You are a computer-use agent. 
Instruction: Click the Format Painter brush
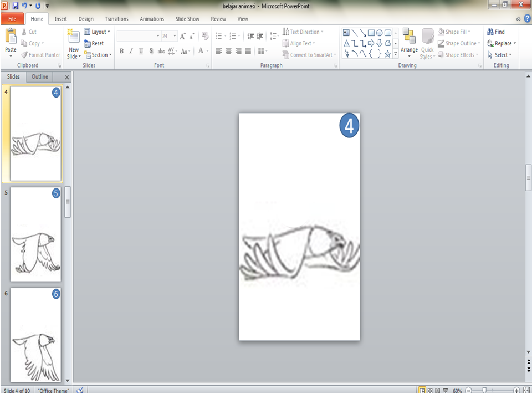click(x=24, y=55)
